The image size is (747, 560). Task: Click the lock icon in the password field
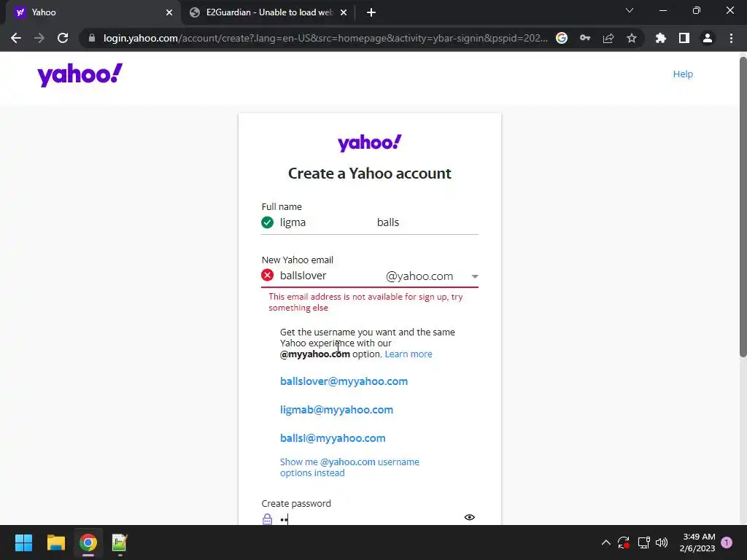[x=267, y=519]
